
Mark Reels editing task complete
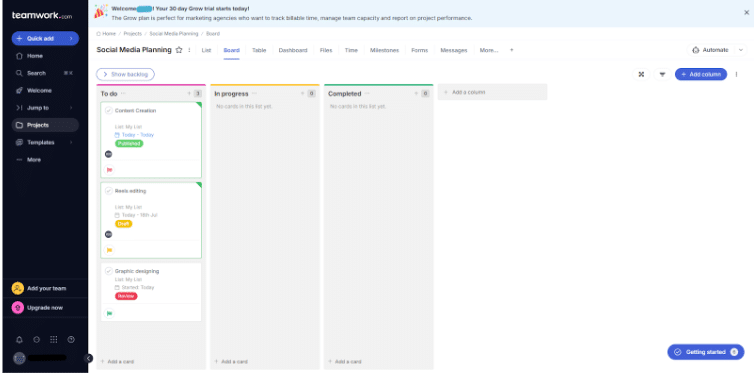[x=109, y=191]
